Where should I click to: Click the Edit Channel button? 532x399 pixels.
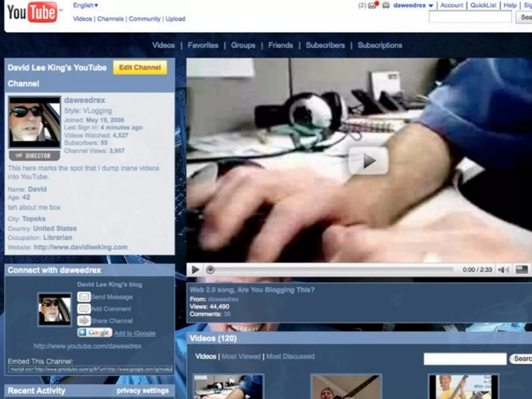click(140, 68)
